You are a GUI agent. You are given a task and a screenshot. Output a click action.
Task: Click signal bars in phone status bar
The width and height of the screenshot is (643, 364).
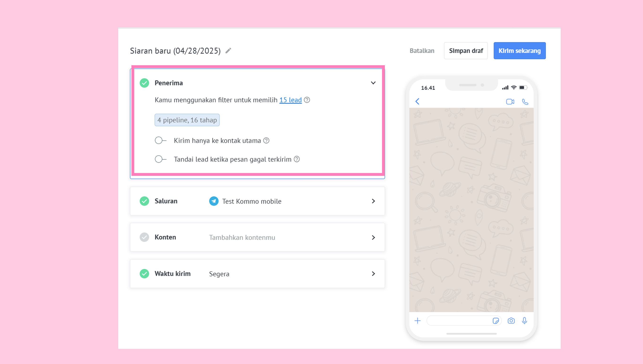[x=505, y=87]
